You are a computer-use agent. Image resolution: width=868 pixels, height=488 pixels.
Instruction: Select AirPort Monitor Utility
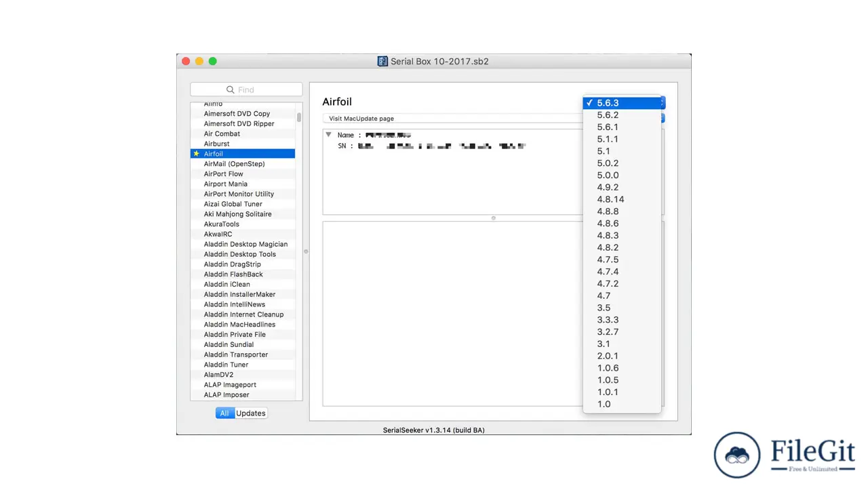coord(243,194)
